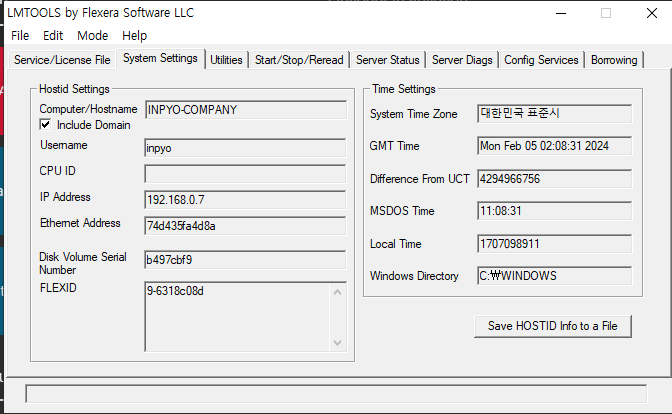This screenshot has height=414, width=672.
Task: Click the Ethernet Address field 74d435fa4d8a
Action: click(245, 226)
